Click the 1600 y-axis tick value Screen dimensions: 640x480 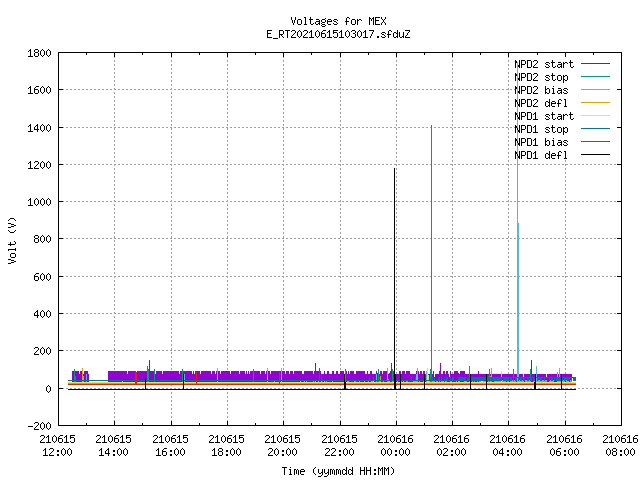[x=39, y=90]
